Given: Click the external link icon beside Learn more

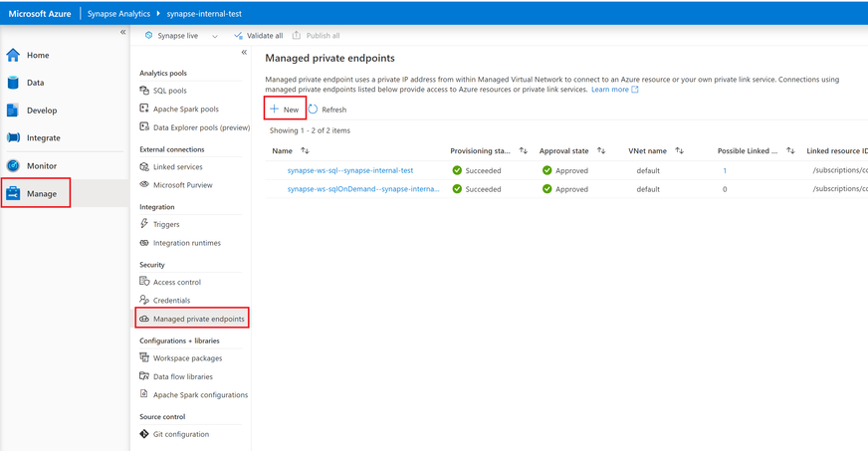Looking at the screenshot, I should pos(635,89).
